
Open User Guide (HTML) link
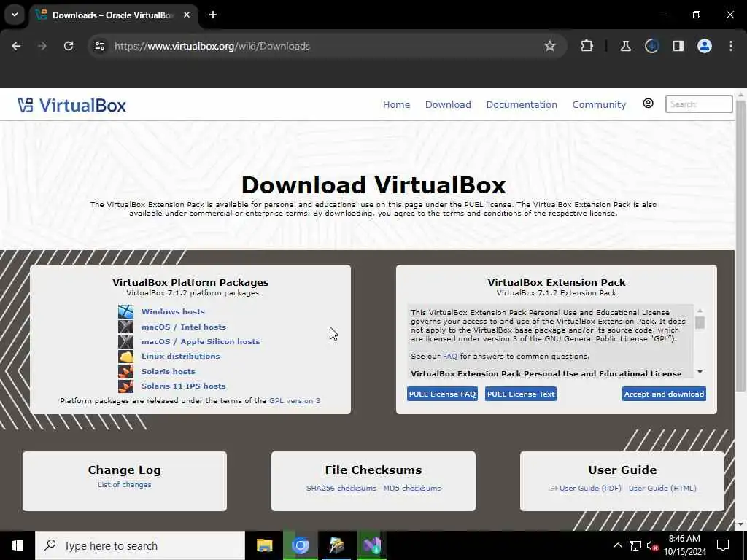tap(662, 488)
